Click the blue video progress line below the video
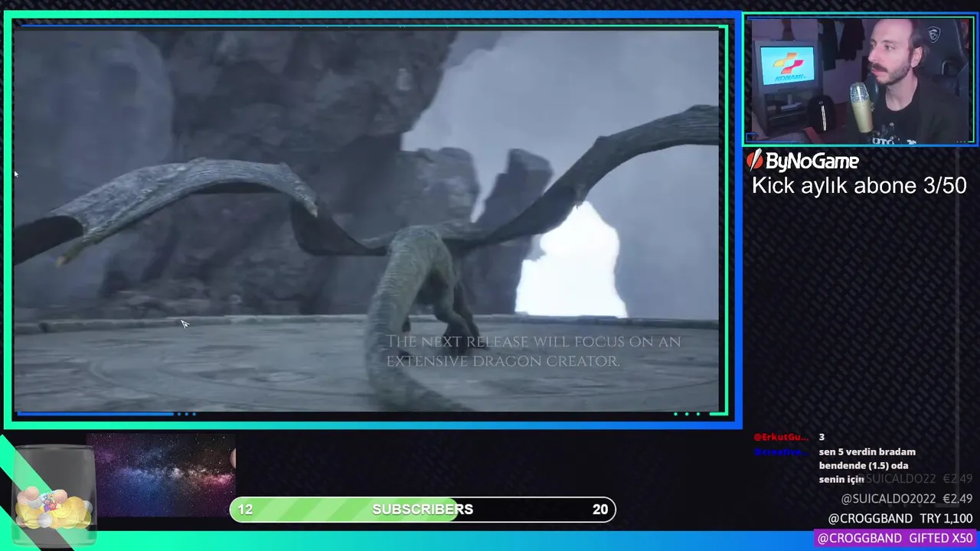This screenshot has width=980, height=551. pos(96,414)
